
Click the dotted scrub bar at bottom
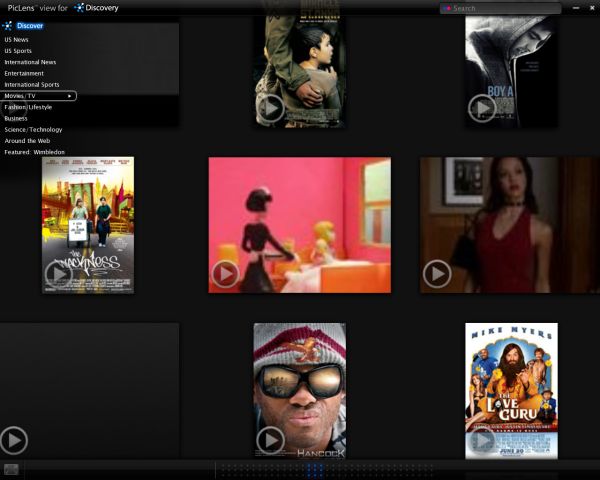point(328,469)
